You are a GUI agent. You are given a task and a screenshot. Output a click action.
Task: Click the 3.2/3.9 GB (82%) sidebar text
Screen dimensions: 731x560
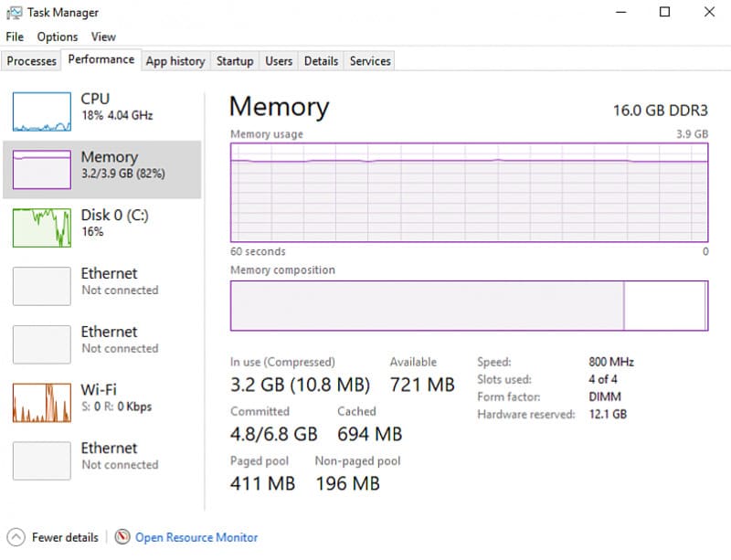click(123, 174)
